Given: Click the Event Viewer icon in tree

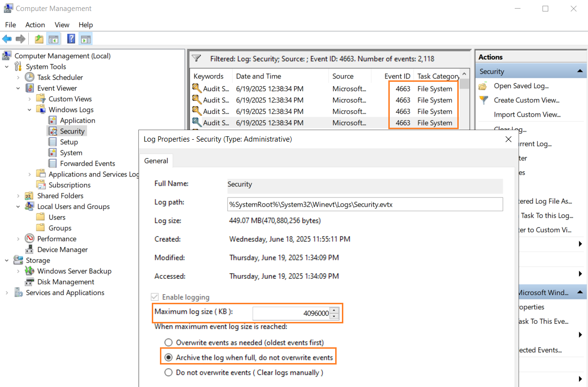Looking at the screenshot, I should (x=30, y=88).
